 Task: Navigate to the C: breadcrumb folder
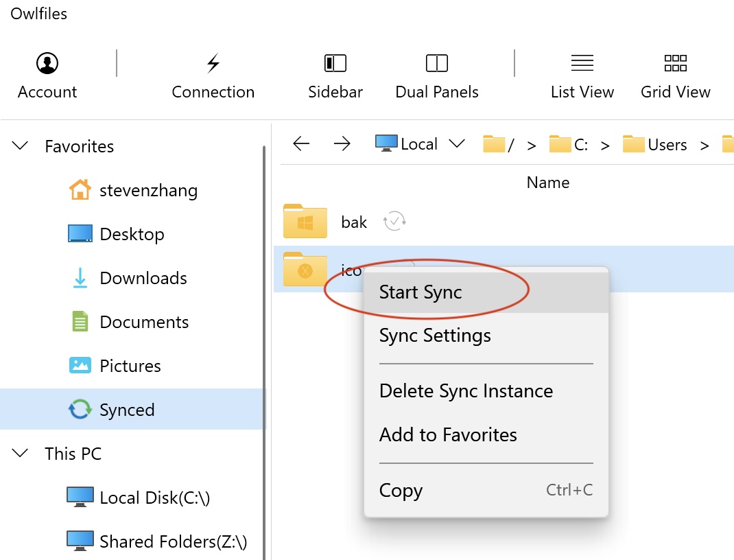click(x=568, y=144)
